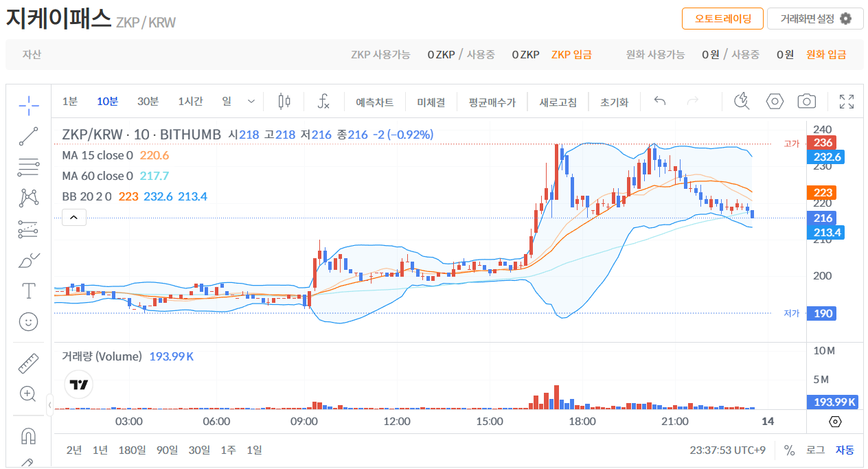Enable logarithmic scale with 로그
The image size is (868, 469).
[816, 450]
